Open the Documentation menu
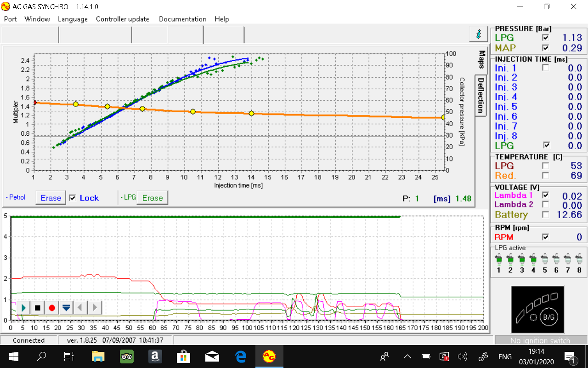 coord(182,19)
